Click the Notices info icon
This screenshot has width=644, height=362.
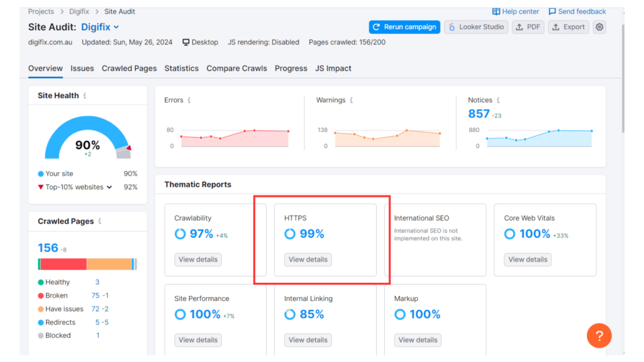coord(498,100)
